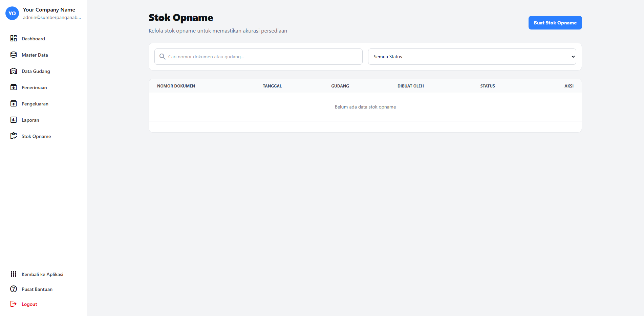This screenshot has height=316, width=644.
Task: Click the Logout link text
Action: coord(29,304)
